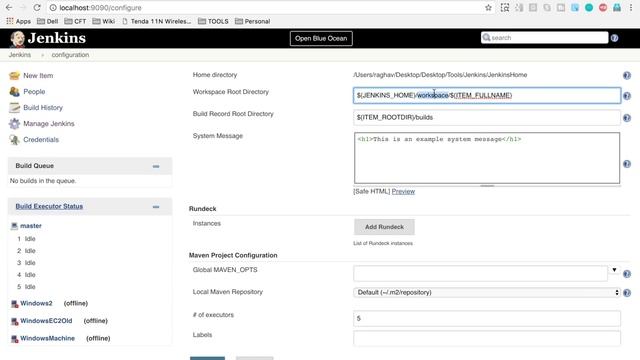The height and width of the screenshot is (360, 640).
Task: Collapse the Build Queue panel
Action: click(156, 166)
